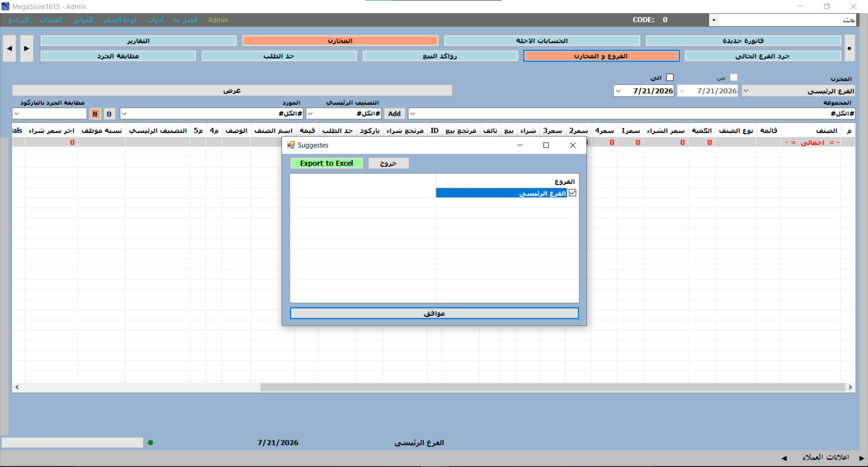Click the نوع الصنف column header

pyautogui.click(x=736, y=130)
